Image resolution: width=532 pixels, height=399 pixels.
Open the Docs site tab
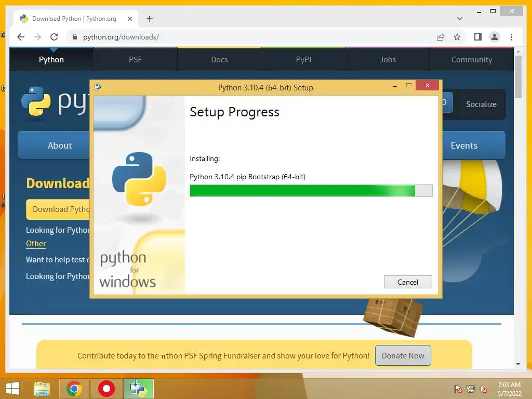point(219,59)
